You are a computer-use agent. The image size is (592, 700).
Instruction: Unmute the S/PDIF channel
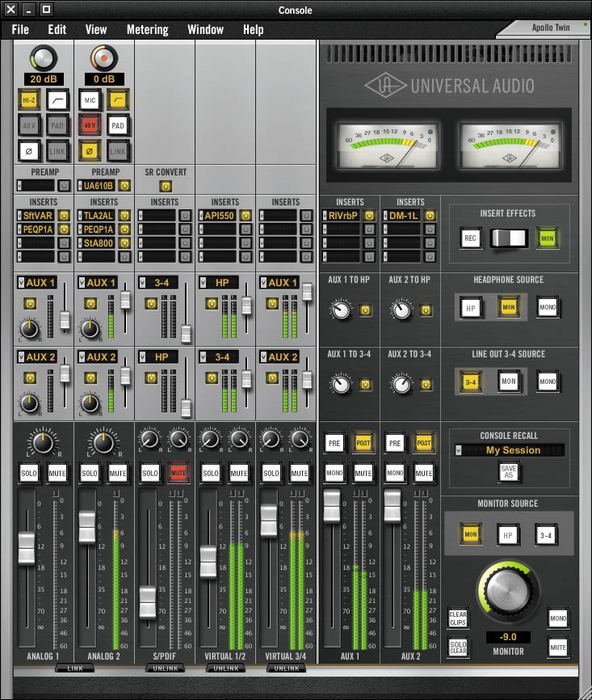coord(178,472)
